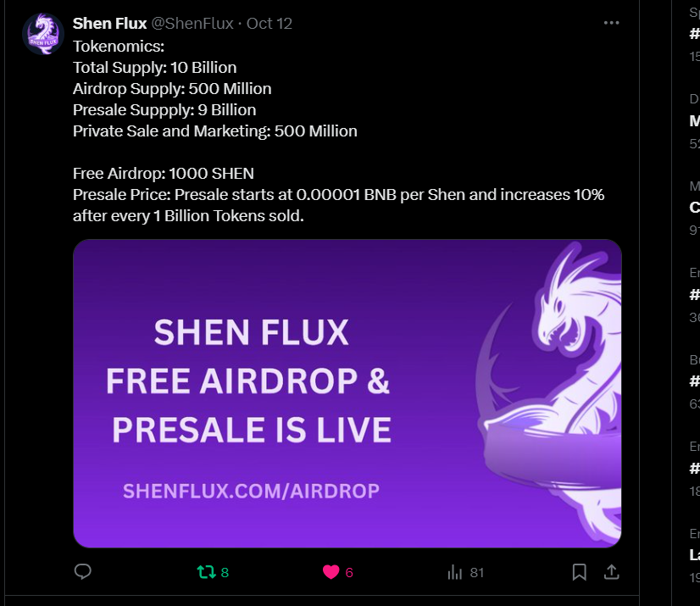Open the sidebar trend starting with 'La'
700x606 pixels.
pyautogui.click(x=694, y=555)
